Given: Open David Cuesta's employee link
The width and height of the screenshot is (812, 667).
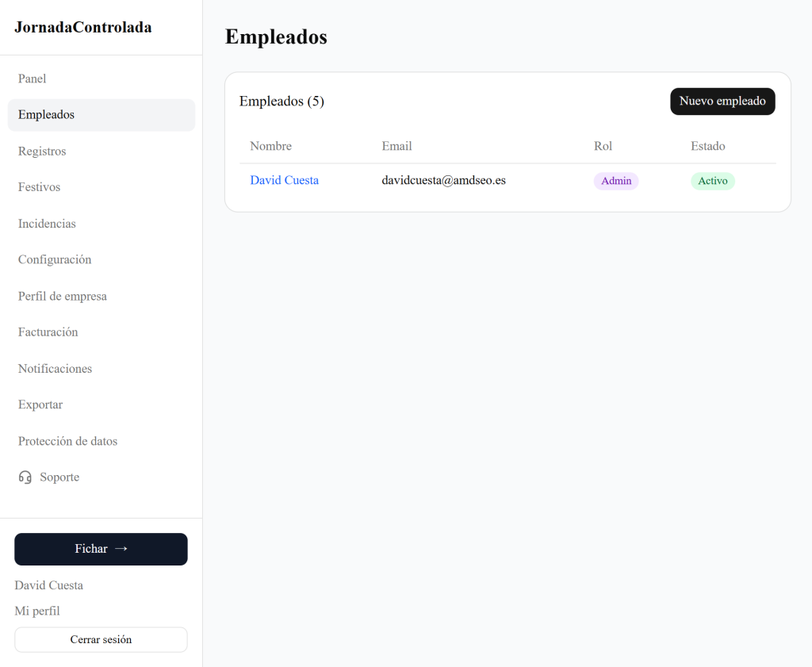Looking at the screenshot, I should click(285, 181).
